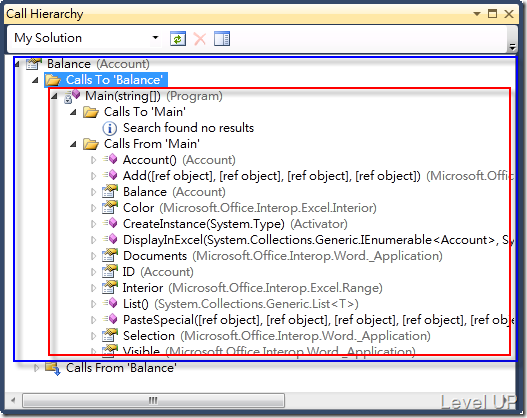The height and width of the screenshot is (418, 527).
Task: Click the red Remove Root icon
Action: [x=200, y=39]
